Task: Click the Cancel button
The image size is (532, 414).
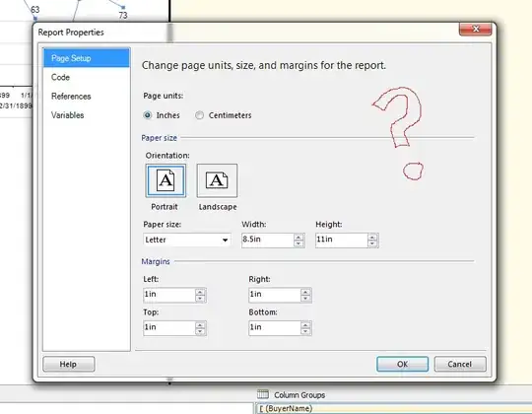Action: click(x=460, y=364)
